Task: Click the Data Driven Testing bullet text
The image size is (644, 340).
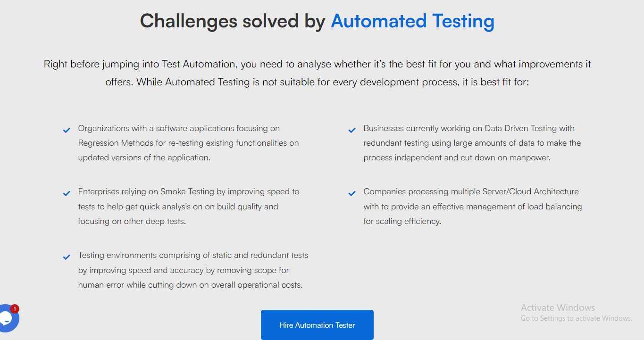Action: pyautogui.click(x=472, y=143)
